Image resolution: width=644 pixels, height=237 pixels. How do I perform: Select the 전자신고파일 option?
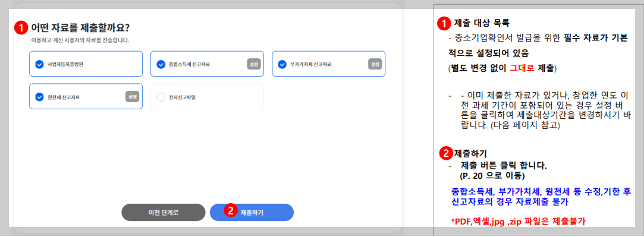tap(161, 97)
